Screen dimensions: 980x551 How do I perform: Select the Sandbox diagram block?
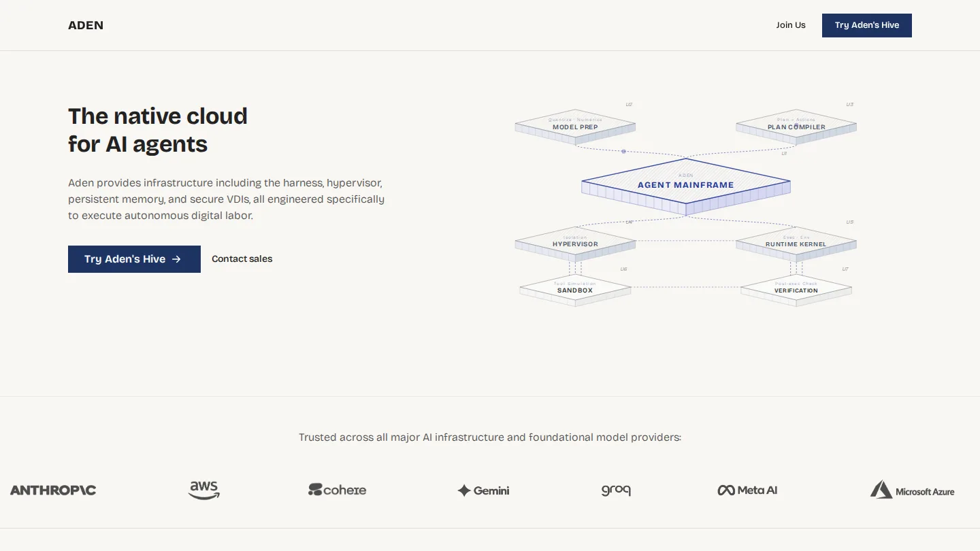pyautogui.click(x=575, y=290)
